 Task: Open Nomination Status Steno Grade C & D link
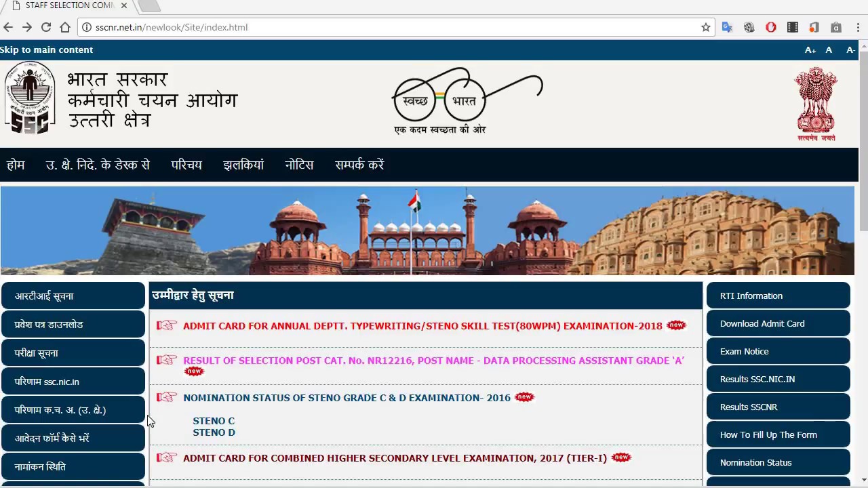coord(347,398)
